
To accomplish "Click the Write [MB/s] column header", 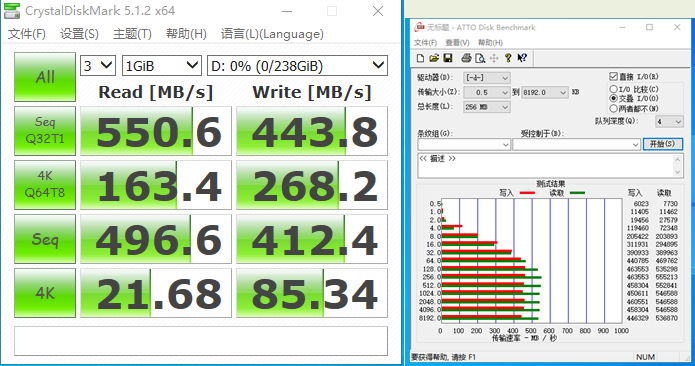I will point(312,92).
